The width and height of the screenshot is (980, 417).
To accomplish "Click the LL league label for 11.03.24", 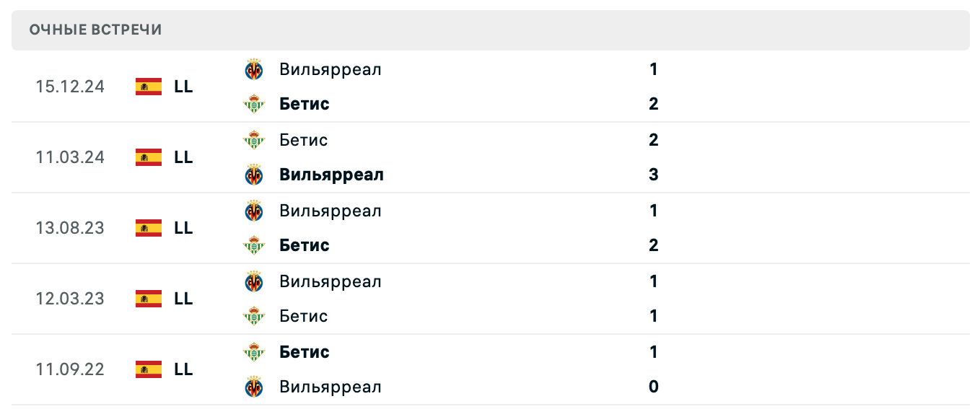I will point(183,157).
